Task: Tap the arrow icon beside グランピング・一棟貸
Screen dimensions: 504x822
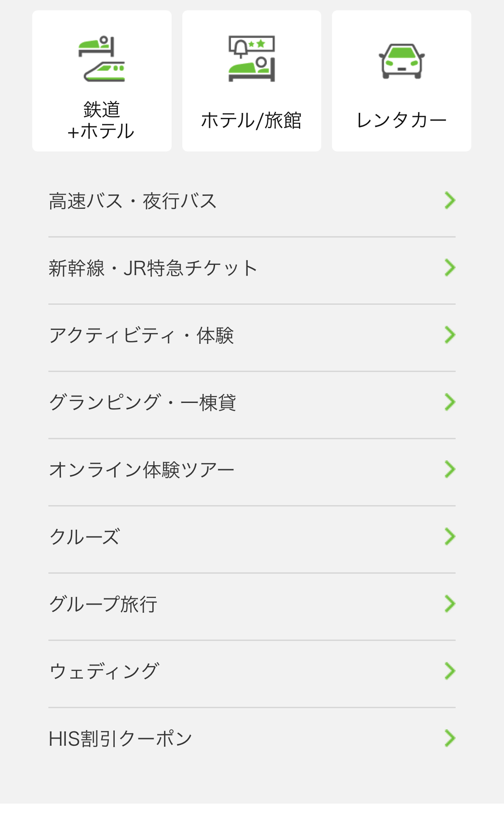Action: [449, 402]
